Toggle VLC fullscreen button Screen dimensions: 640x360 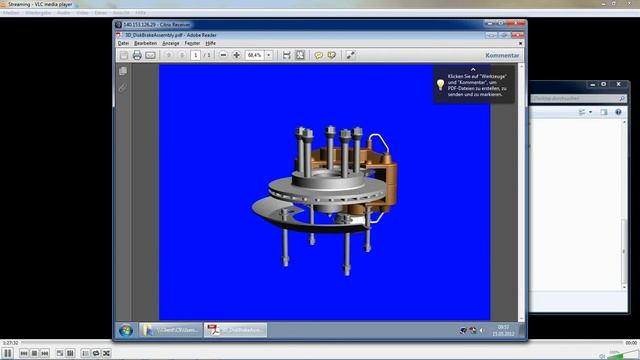coord(60,353)
